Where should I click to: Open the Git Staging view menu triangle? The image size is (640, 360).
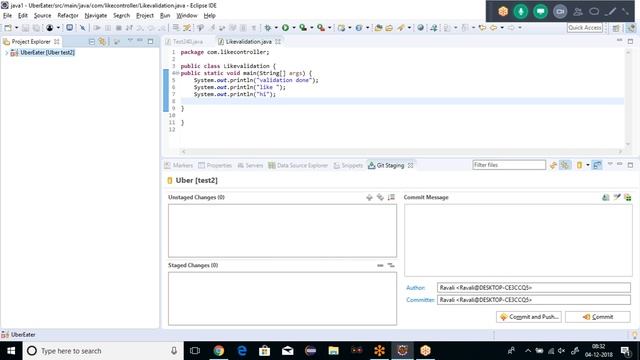(x=610, y=164)
